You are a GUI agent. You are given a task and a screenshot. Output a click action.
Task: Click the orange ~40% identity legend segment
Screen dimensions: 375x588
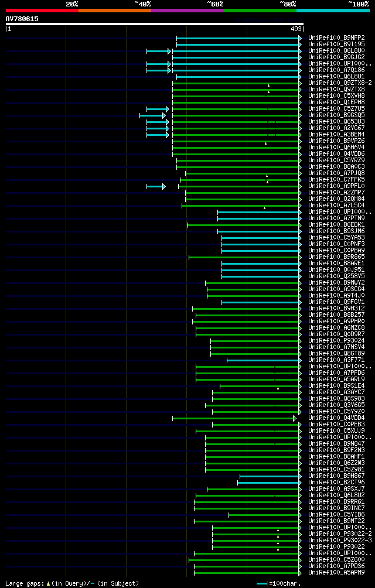click(115, 11)
